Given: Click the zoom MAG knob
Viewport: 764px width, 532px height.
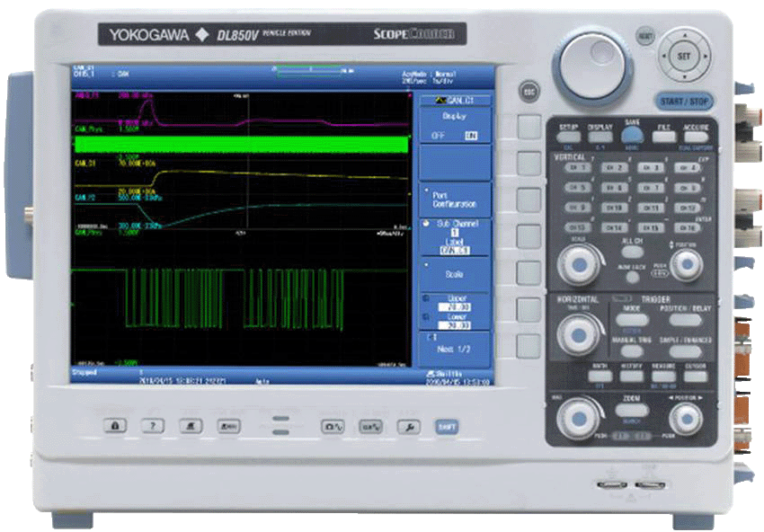Looking at the screenshot, I should pyautogui.click(x=578, y=419).
